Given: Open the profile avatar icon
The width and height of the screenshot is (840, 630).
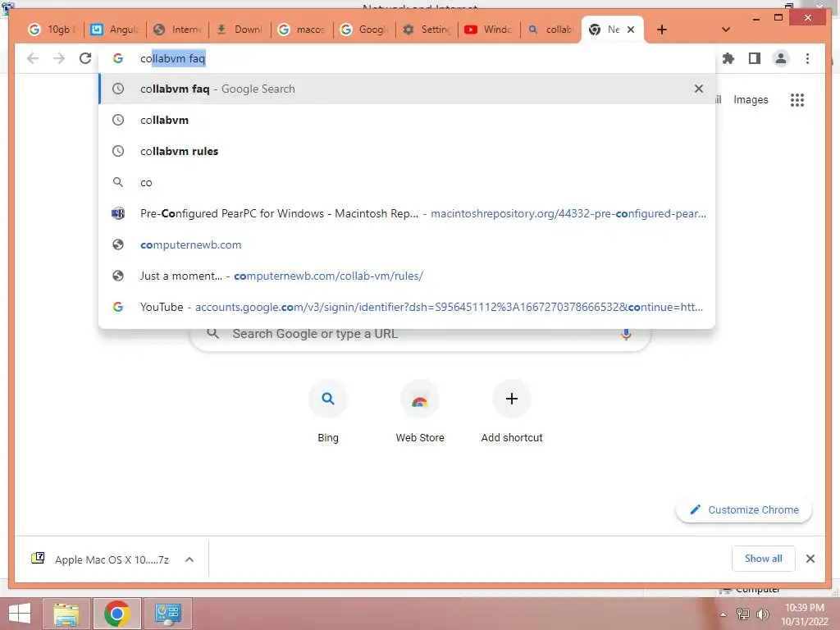Looking at the screenshot, I should coord(781,58).
